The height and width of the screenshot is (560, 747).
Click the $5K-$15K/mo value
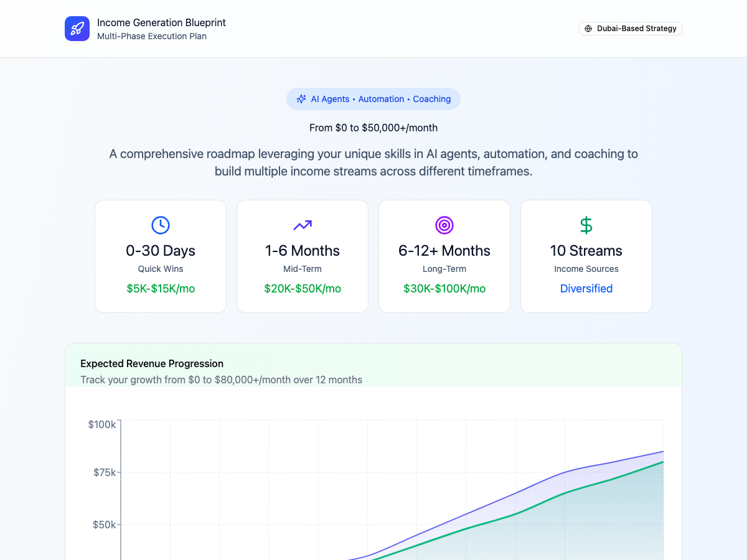[161, 289]
